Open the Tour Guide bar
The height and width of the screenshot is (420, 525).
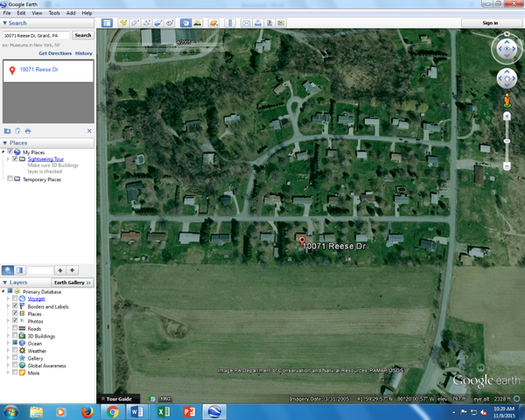(118, 399)
